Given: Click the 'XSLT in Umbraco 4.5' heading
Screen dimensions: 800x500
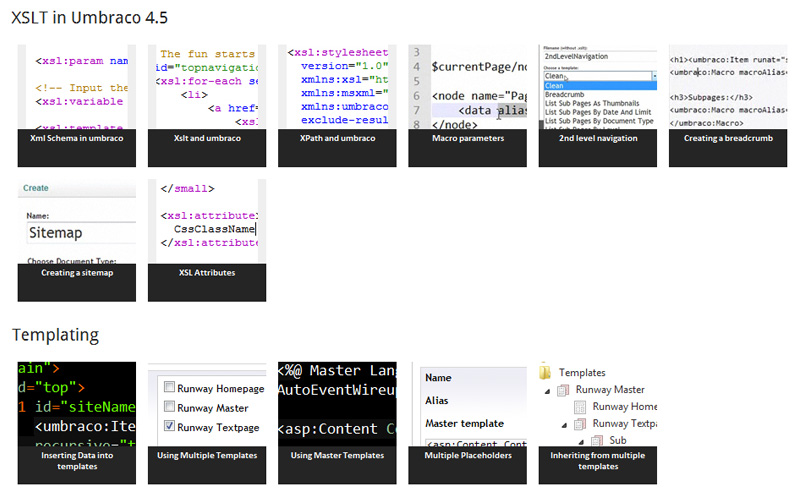Looking at the screenshot, I should [x=90, y=18].
